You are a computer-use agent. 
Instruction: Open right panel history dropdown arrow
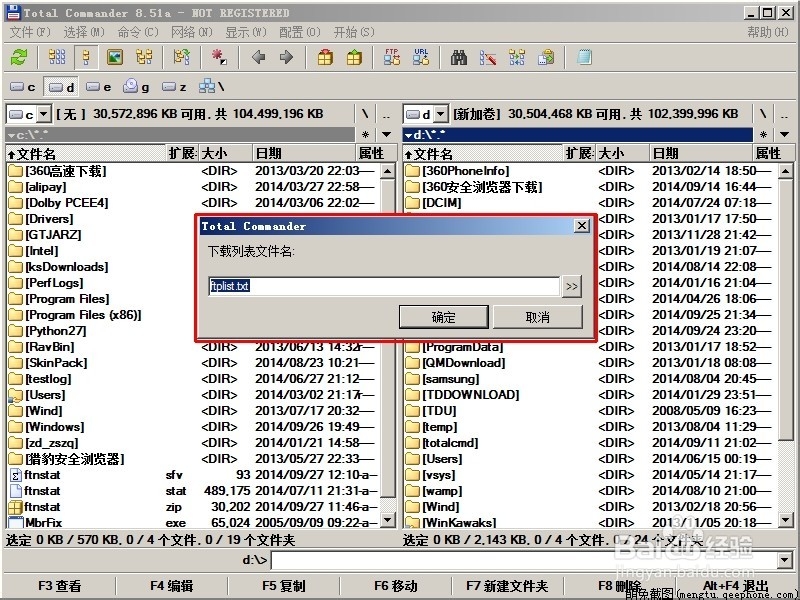coord(785,135)
